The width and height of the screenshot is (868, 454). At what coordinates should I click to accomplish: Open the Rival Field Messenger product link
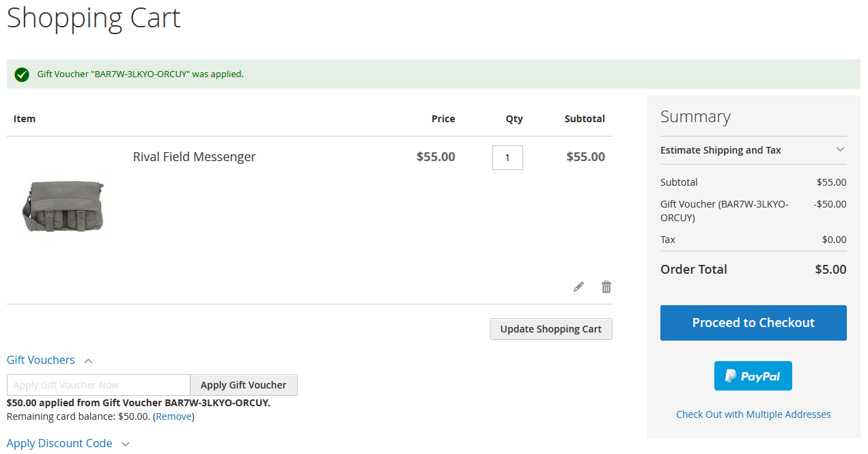tap(194, 157)
